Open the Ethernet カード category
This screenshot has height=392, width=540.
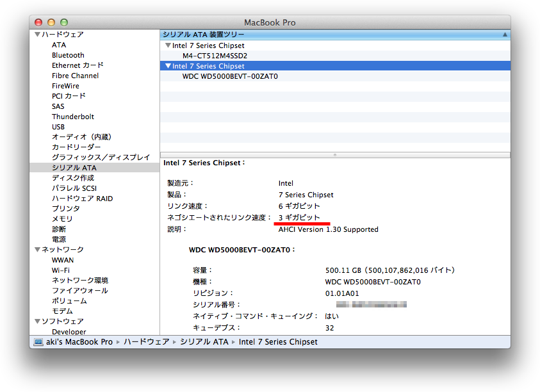78,65
